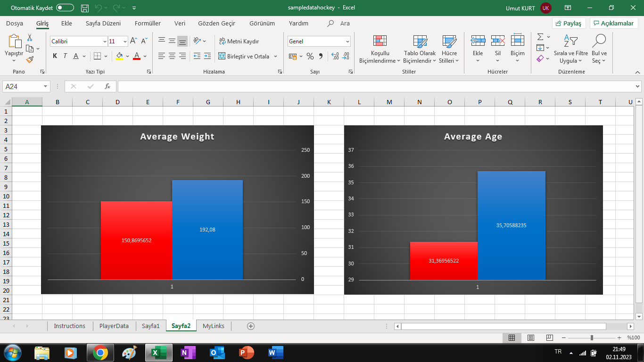Screen dimensions: 644x362
Task: Open Find and Select (Bul ve Seç)
Action: [x=599, y=49]
